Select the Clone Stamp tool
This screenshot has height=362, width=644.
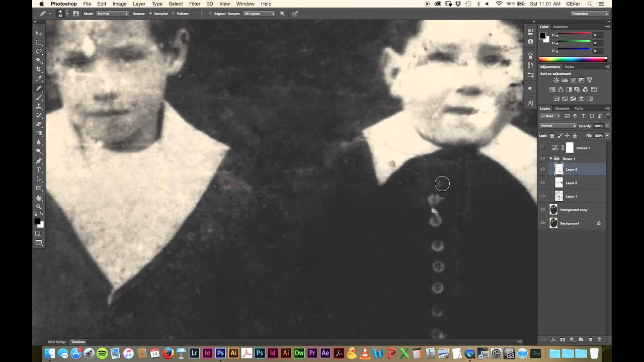39,106
